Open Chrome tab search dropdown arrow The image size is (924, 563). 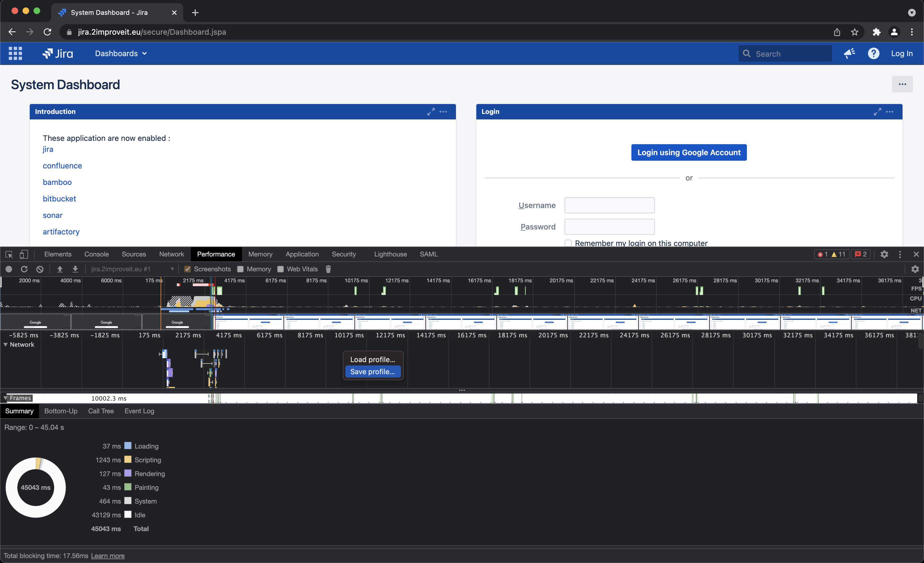[912, 13]
